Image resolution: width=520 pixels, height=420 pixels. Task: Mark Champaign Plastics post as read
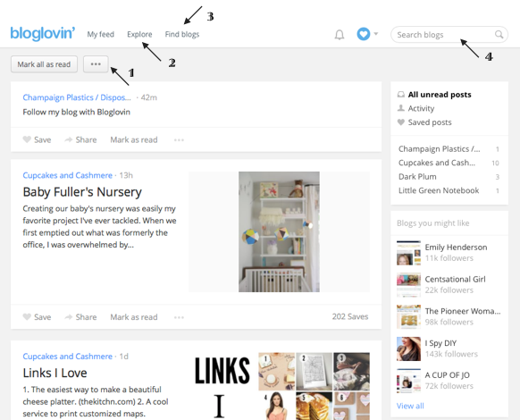(134, 139)
